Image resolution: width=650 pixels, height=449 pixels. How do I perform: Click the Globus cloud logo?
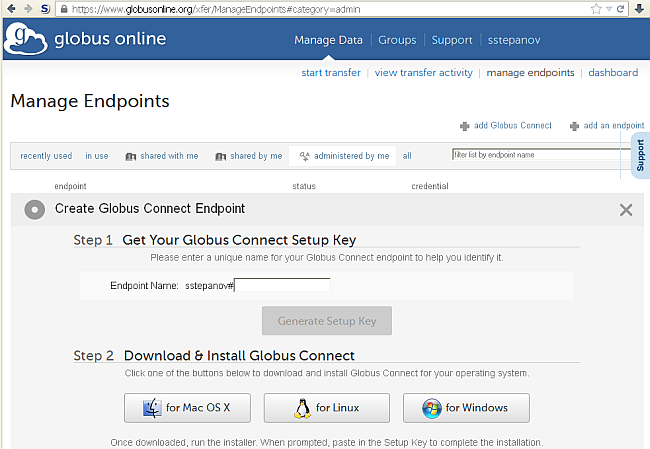(x=26, y=39)
